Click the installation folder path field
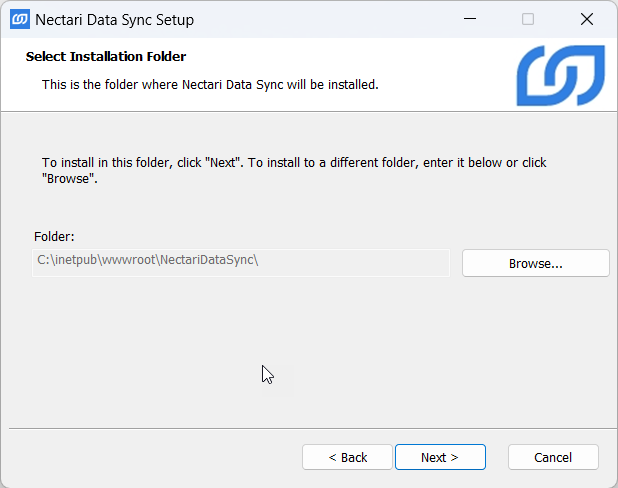Viewport: 618px width, 488px height. point(240,262)
